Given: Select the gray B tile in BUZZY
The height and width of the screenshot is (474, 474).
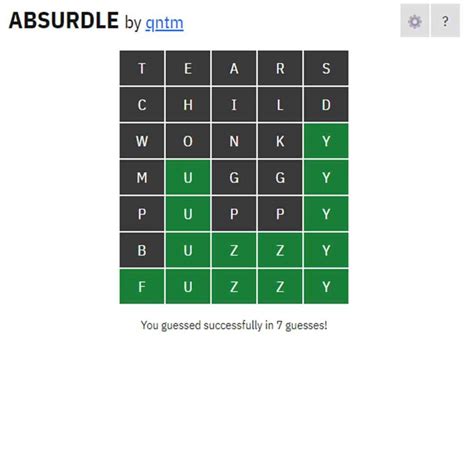Looking at the screenshot, I should pyautogui.click(x=142, y=250).
